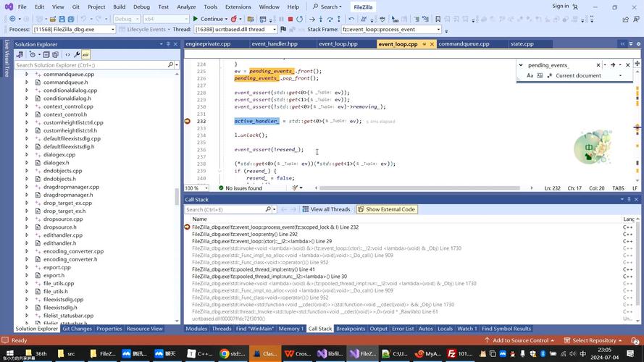Click the View all Threads button

pyautogui.click(x=327, y=209)
